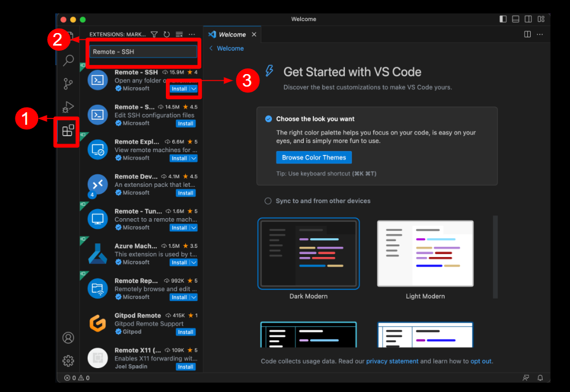
Task: Select the Extensions icon in the activity bar
Action: pyautogui.click(x=68, y=132)
